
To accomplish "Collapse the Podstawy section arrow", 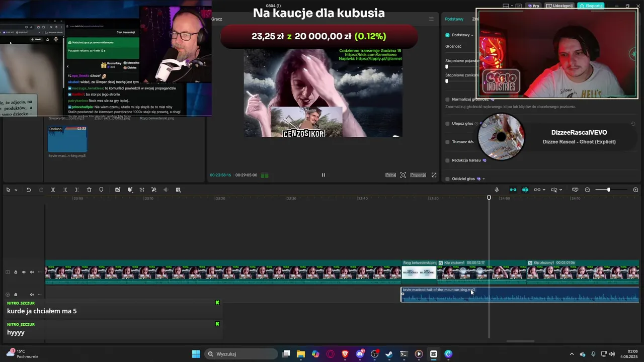I will (472, 35).
